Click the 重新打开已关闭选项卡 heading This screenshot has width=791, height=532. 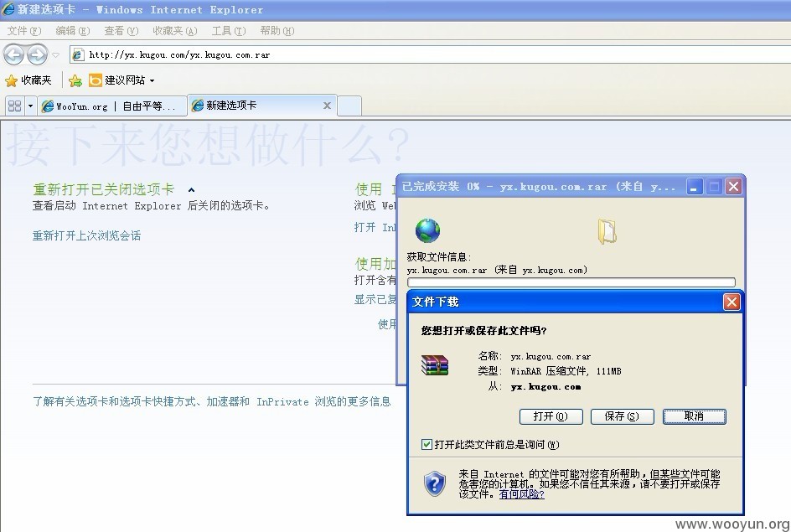[x=103, y=189]
